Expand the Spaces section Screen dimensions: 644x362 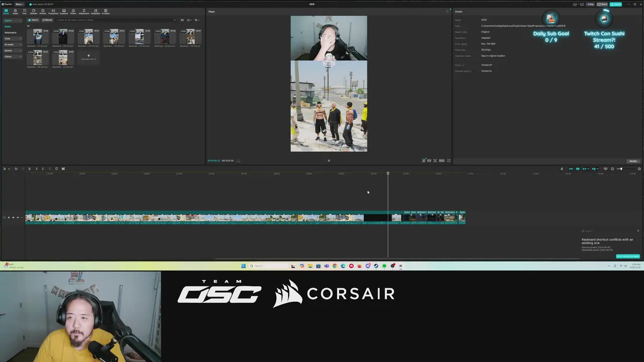pos(12,51)
